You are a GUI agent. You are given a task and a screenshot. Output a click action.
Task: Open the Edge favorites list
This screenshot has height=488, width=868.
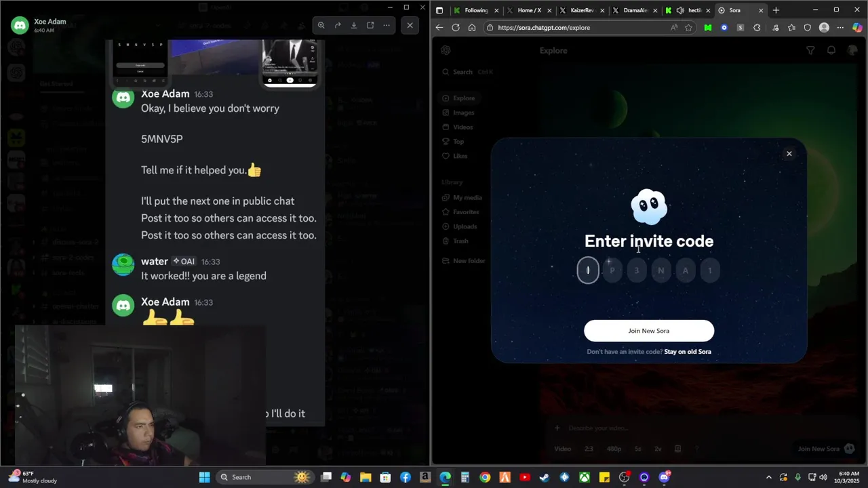click(x=791, y=28)
